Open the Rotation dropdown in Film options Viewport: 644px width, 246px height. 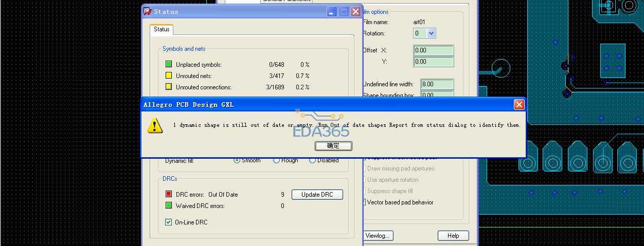(x=431, y=33)
